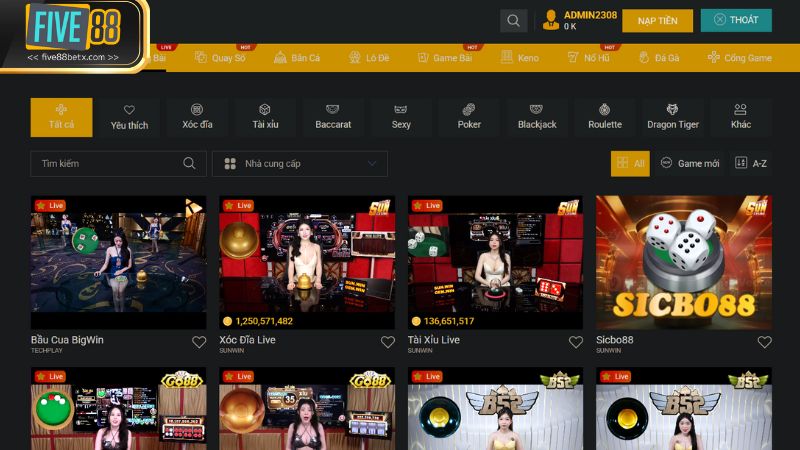Open the Go88 green-plate live game thumbnail

pyautogui.click(x=118, y=409)
